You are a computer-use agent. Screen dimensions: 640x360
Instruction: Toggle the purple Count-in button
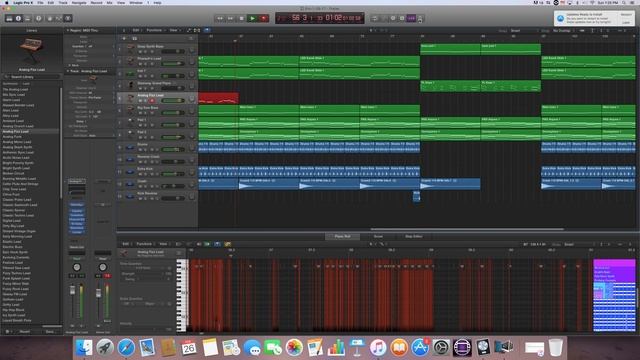pyautogui.click(x=411, y=18)
